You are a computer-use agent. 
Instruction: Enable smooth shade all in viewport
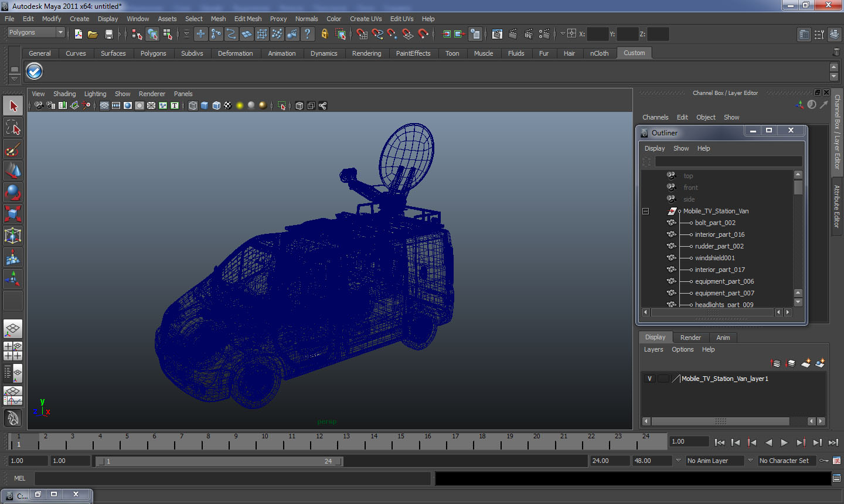[x=205, y=105]
